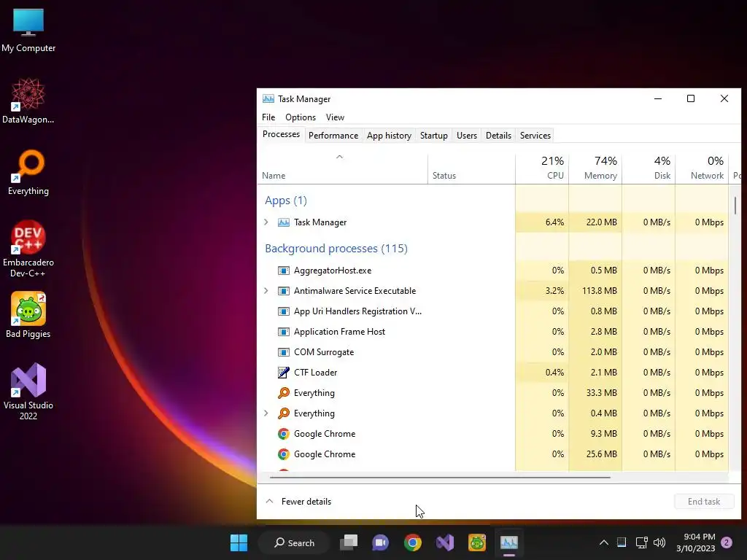Sort processes by Memory column
Image resolution: width=747 pixels, height=560 pixels.
(x=595, y=168)
